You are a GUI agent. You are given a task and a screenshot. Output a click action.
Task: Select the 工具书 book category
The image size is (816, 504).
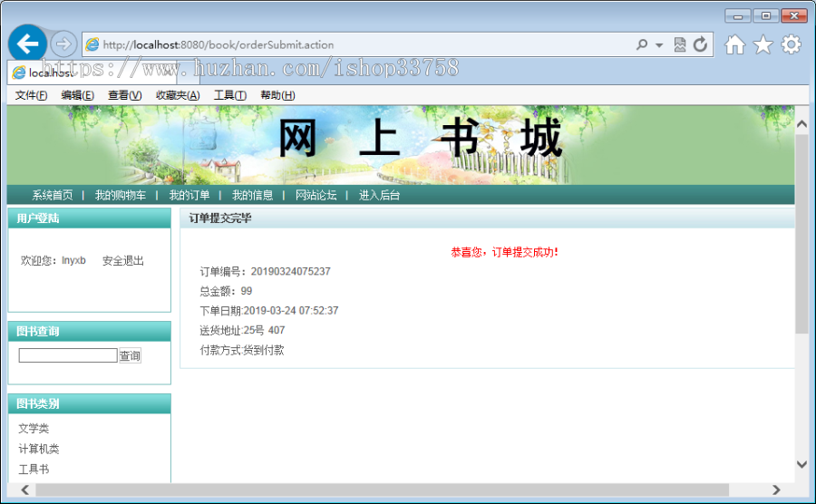[x=34, y=470]
